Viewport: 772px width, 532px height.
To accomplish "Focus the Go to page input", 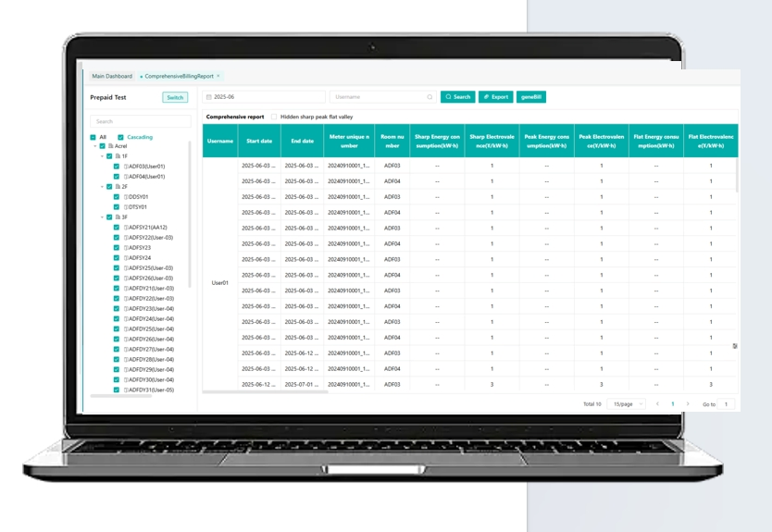I will 726,404.
